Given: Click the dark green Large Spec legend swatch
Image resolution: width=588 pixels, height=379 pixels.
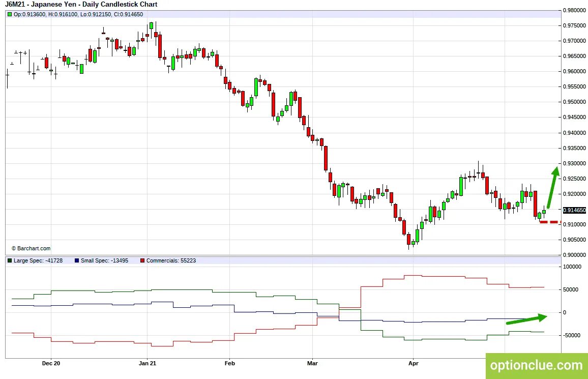Looking at the screenshot, I should (10, 260).
